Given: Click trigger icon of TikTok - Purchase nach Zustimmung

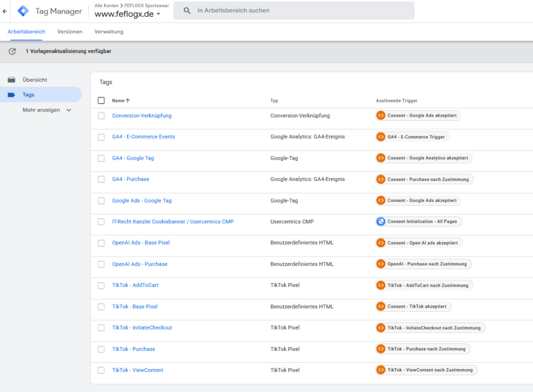Looking at the screenshot, I should (x=380, y=349).
